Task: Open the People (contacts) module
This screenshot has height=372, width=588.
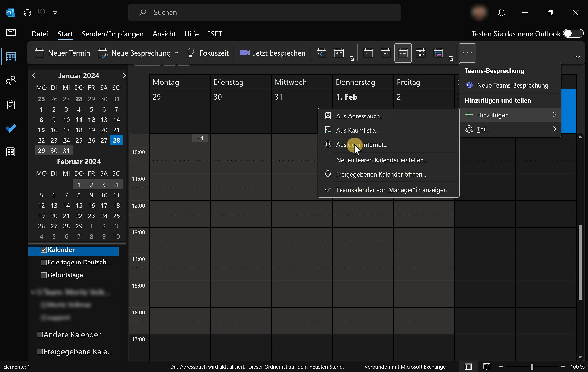Action: point(11,80)
